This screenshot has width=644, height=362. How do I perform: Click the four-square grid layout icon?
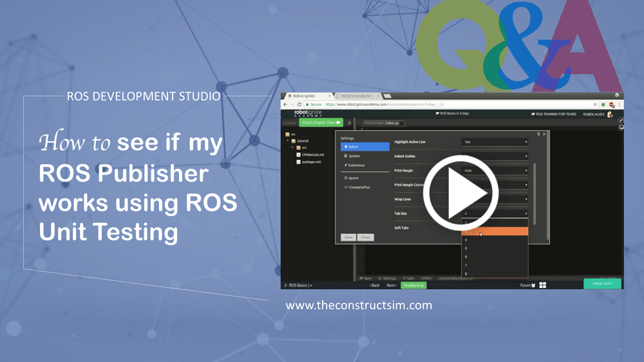pos(542,285)
